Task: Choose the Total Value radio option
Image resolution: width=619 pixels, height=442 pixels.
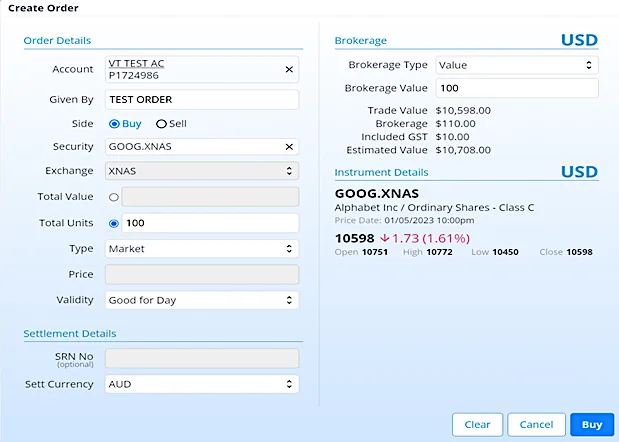Action: pos(113,197)
